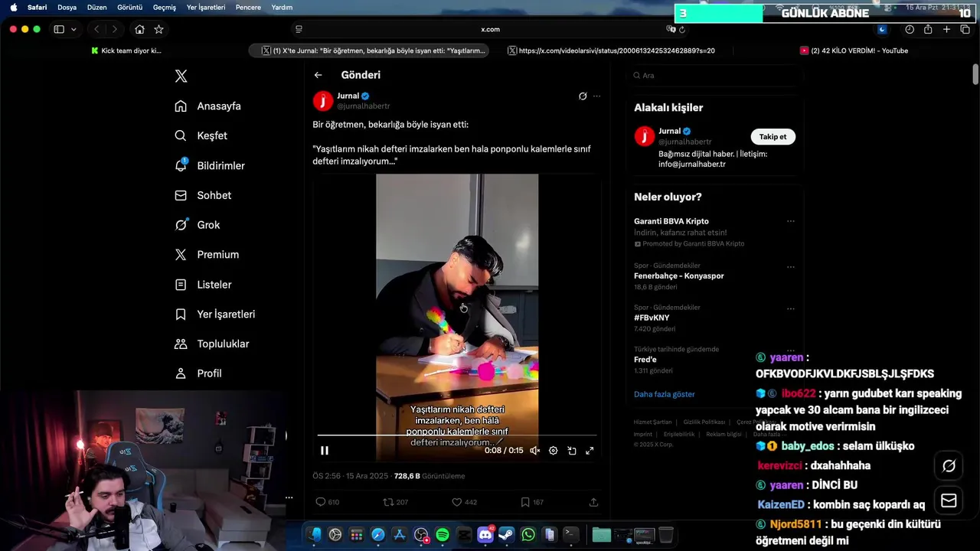Open the floating Grok button

(x=949, y=466)
